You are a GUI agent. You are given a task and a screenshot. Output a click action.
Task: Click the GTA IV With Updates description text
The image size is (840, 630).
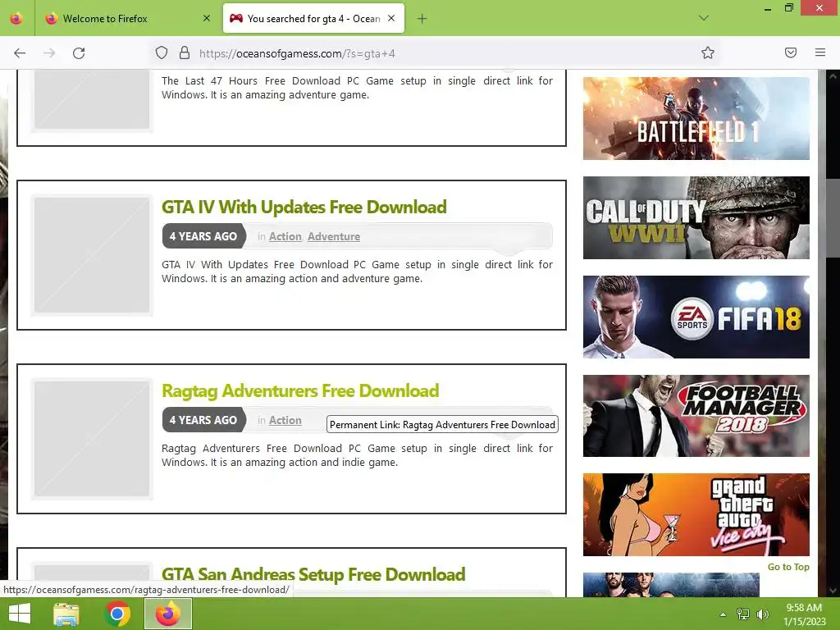358,272
